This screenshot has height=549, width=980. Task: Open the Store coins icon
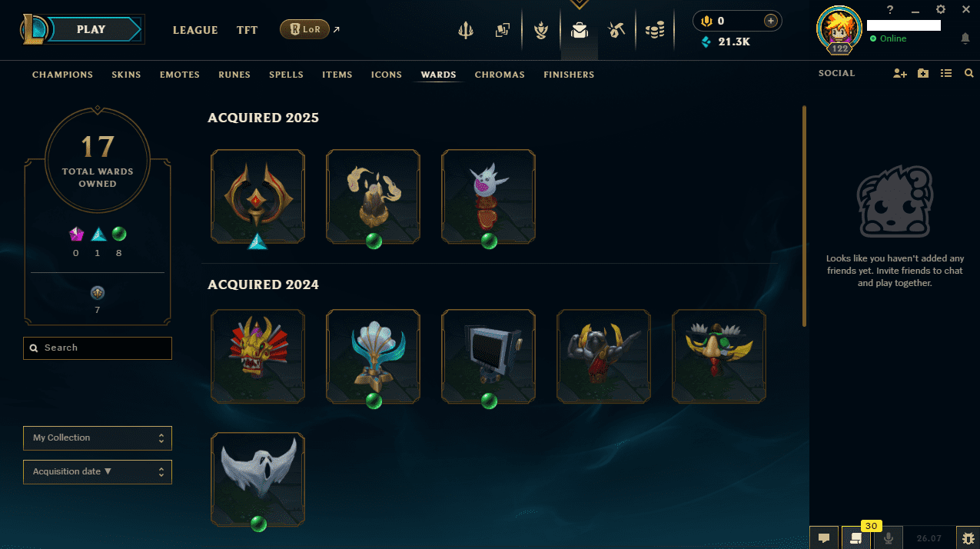(x=655, y=30)
